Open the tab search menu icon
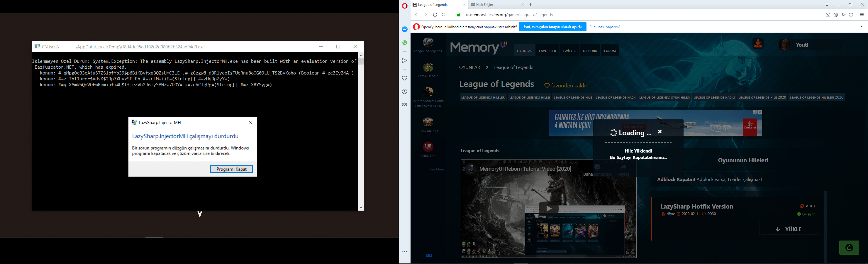The width and height of the screenshot is (868, 264). coord(827,5)
